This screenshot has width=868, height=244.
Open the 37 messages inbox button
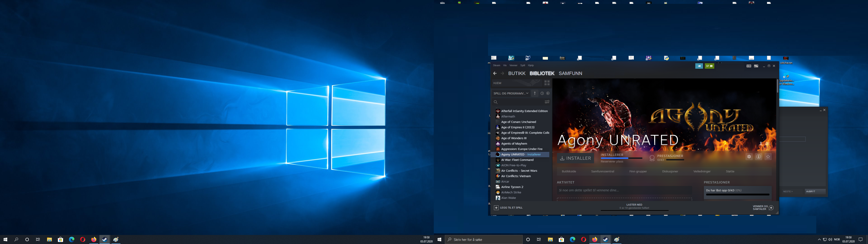click(x=709, y=66)
